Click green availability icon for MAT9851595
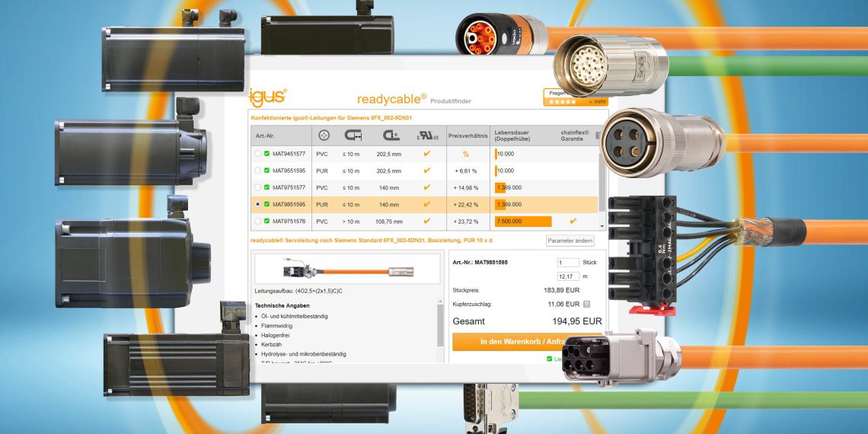Viewport: 868px width, 434px height. tap(266, 204)
